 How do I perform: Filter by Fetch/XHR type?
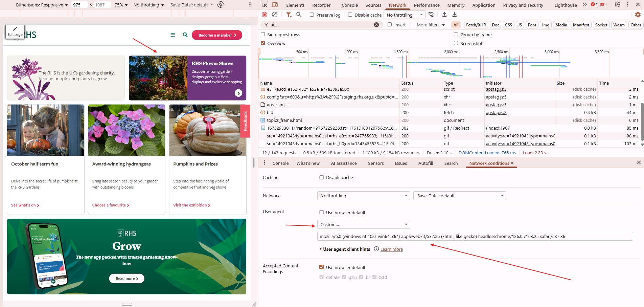tap(476, 25)
